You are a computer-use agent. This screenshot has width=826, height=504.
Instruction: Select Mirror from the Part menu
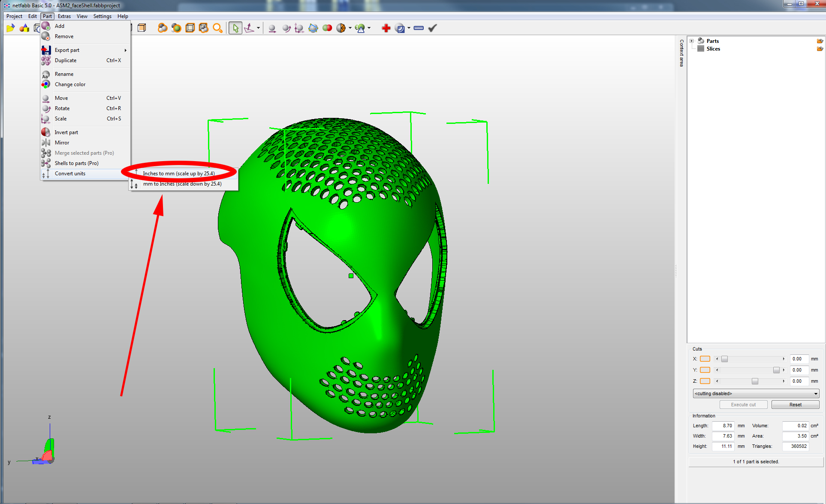tap(85, 143)
